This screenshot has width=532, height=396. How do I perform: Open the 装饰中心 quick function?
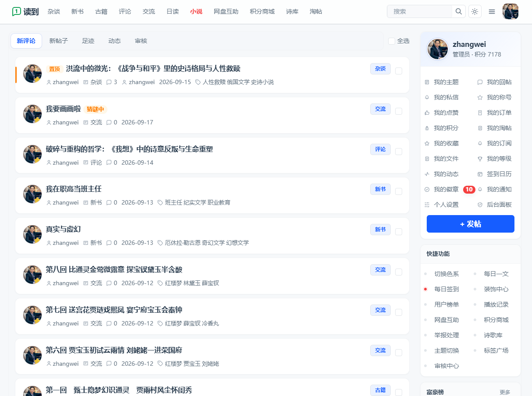click(496, 289)
